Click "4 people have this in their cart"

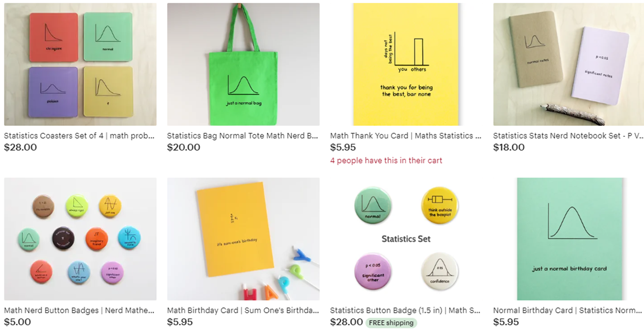[x=386, y=160]
